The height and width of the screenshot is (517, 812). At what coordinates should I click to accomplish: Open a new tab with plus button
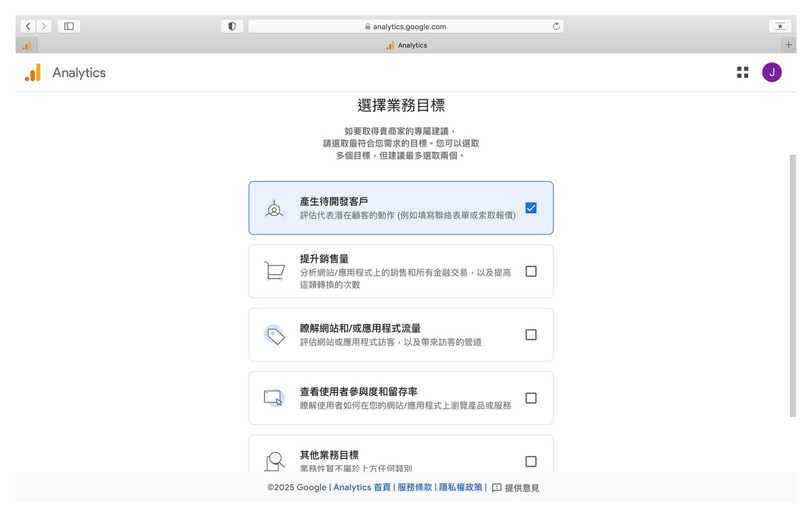[788, 45]
